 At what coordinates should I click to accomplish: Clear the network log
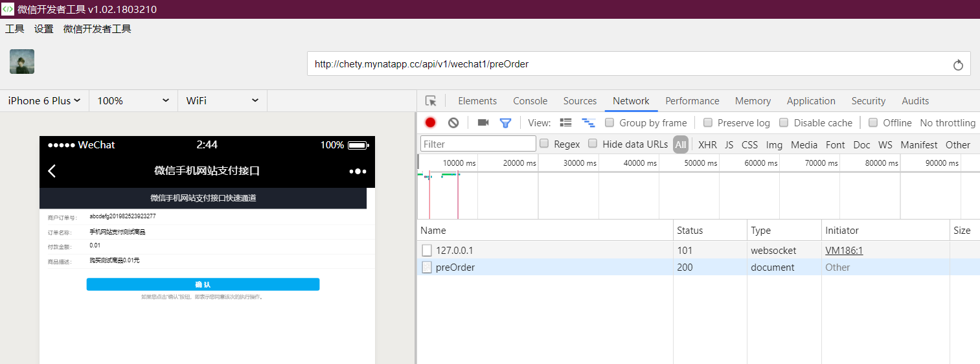tap(453, 122)
